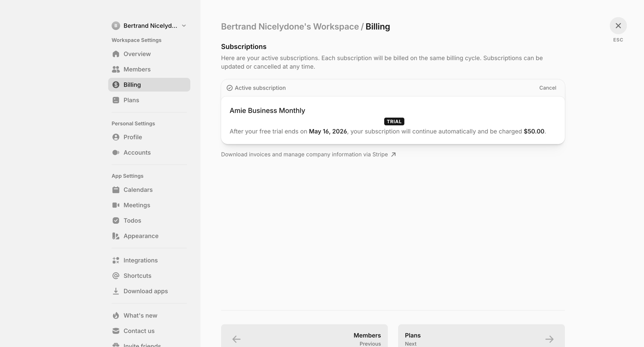Click the workspace avatar letter B

click(116, 26)
